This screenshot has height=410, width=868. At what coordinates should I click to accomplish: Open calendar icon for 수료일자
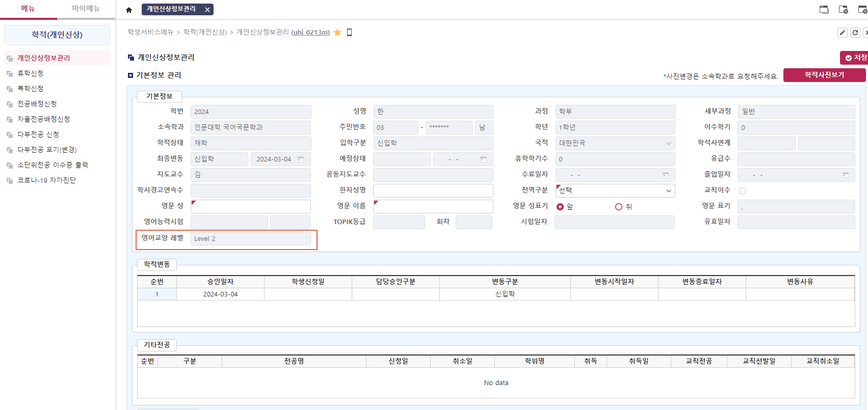point(666,175)
